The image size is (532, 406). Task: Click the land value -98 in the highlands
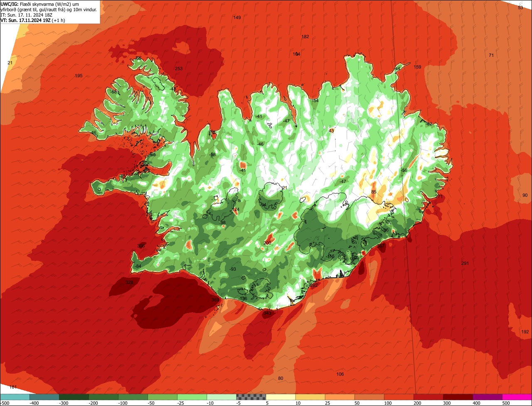coord(222,223)
